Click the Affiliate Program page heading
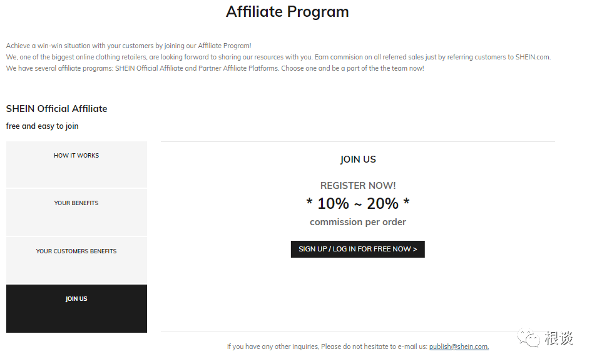Image resolution: width=592 pixels, height=364 pixels. (x=287, y=12)
